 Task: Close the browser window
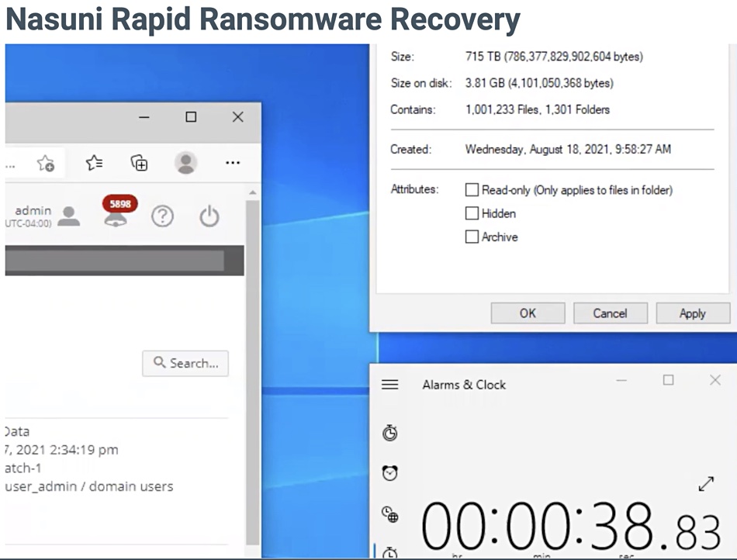[238, 117]
